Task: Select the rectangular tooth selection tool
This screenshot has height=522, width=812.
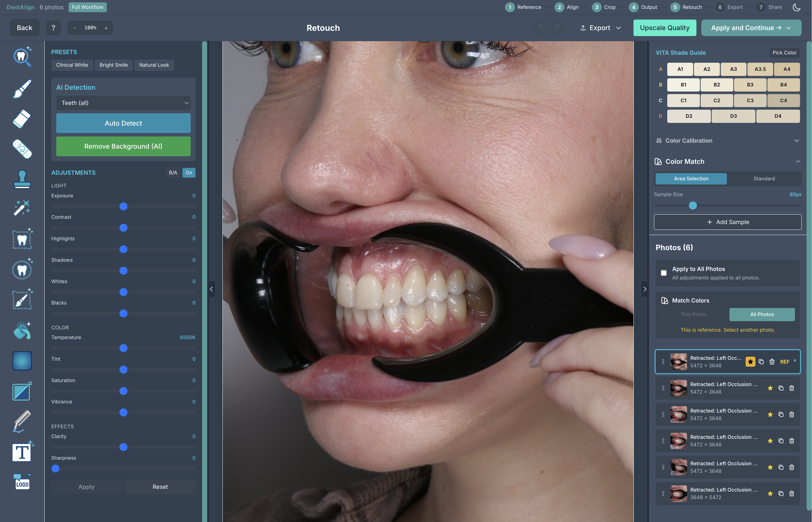Action: (22, 239)
